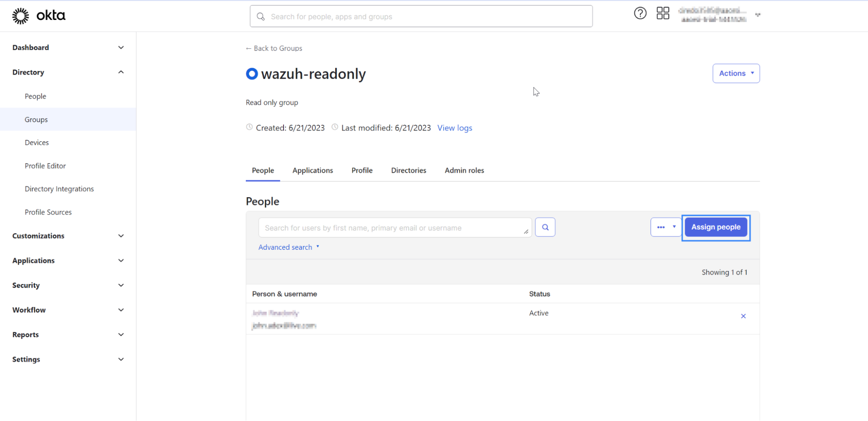The height and width of the screenshot is (421, 868).
Task: Switch to the Directories tab
Action: (x=409, y=171)
